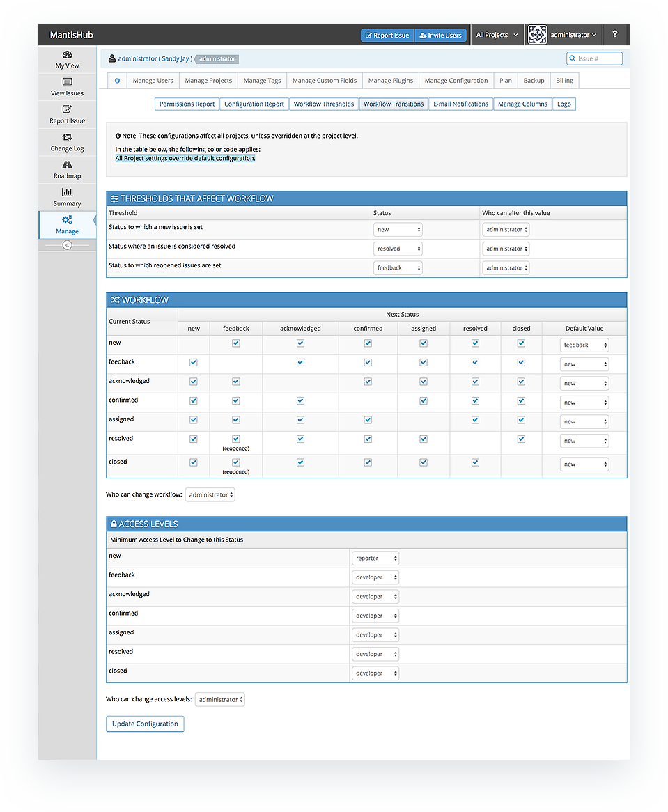Open Manage Plugins tab
The image size is (668, 812).
click(391, 81)
